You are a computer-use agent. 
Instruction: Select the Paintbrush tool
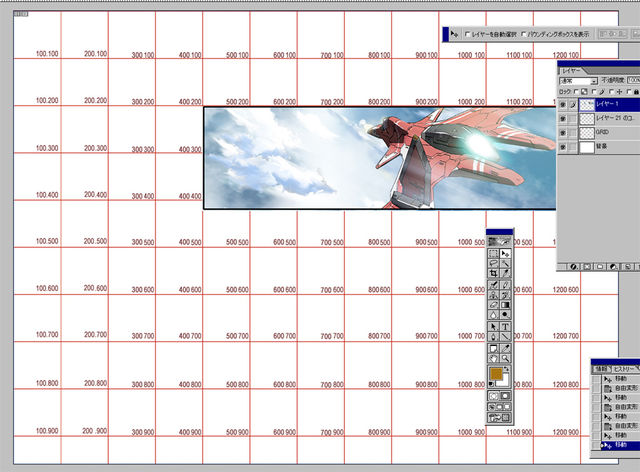tap(505, 285)
